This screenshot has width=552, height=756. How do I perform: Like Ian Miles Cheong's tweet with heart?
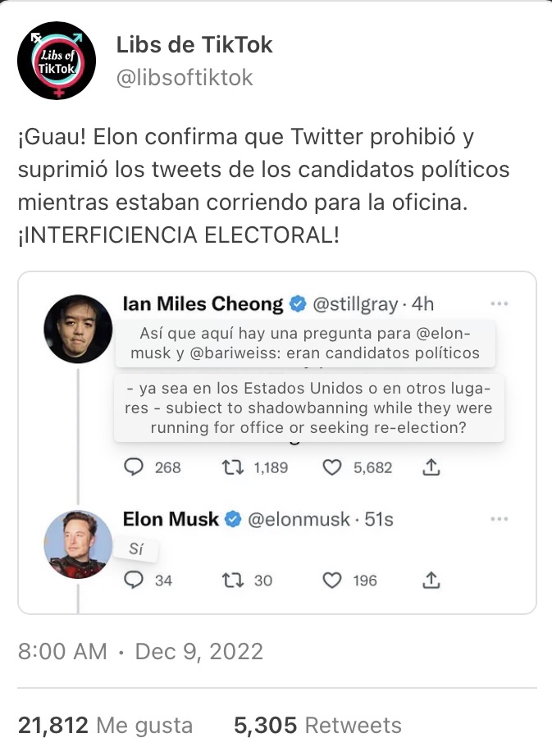pyautogui.click(x=331, y=467)
